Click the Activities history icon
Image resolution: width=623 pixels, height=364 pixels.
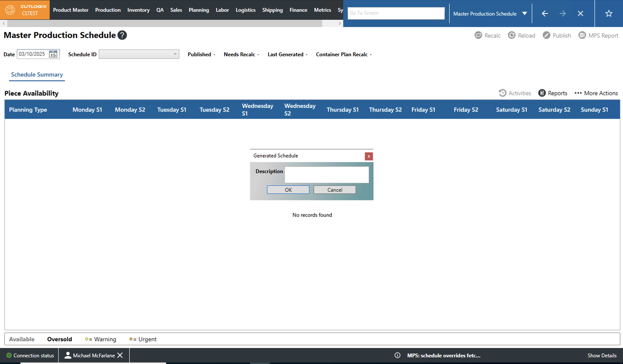(502, 93)
